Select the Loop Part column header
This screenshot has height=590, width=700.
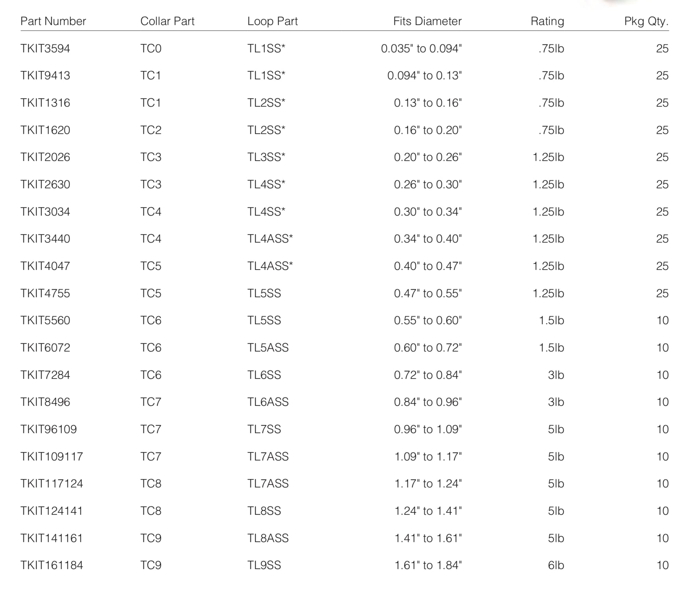272,21
